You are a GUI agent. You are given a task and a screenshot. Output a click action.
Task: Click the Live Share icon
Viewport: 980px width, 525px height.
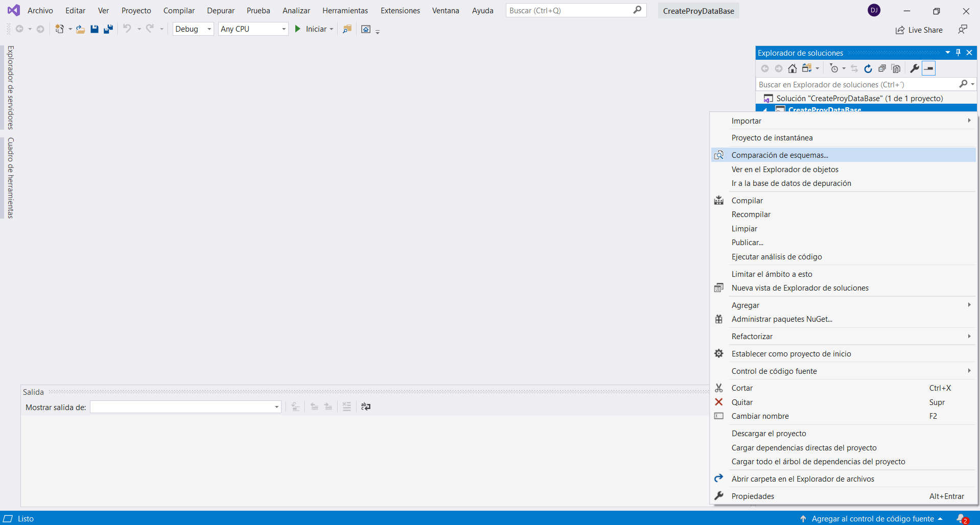pos(919,30)
